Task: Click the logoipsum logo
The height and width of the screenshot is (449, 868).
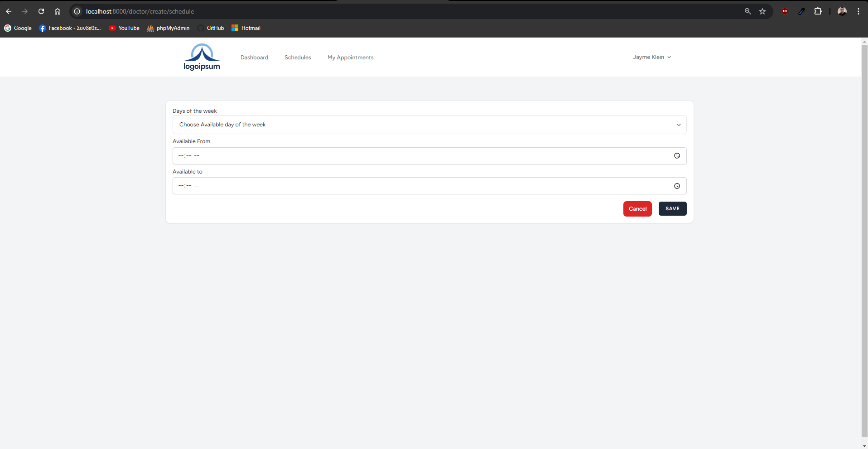Action: 202,57
